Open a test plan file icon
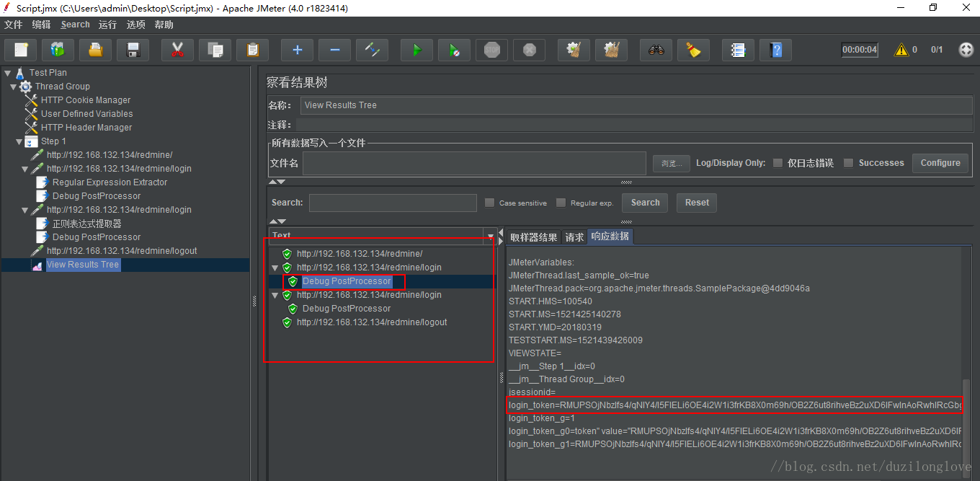 95,50
